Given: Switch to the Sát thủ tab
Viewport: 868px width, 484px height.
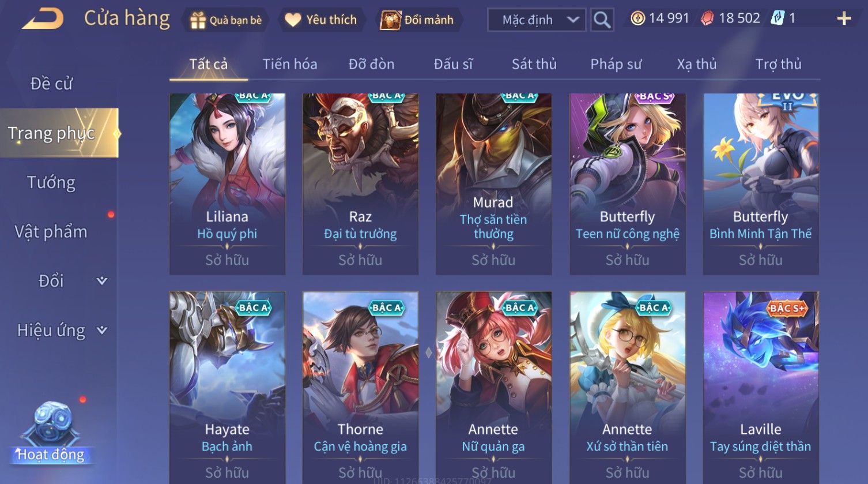Looking at the screenshot, I should click(534, 64).
